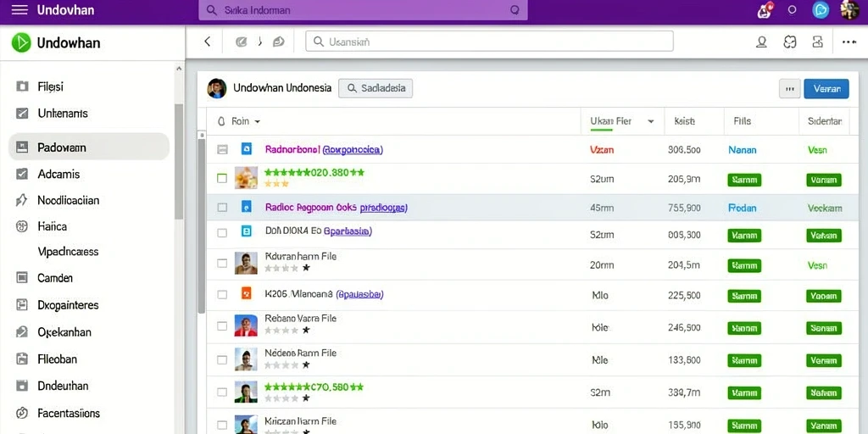Image resolution: width=868 pixels, height=434 pixels.
Task: Open the blue chat bubble icon
Action: point(821,10)
